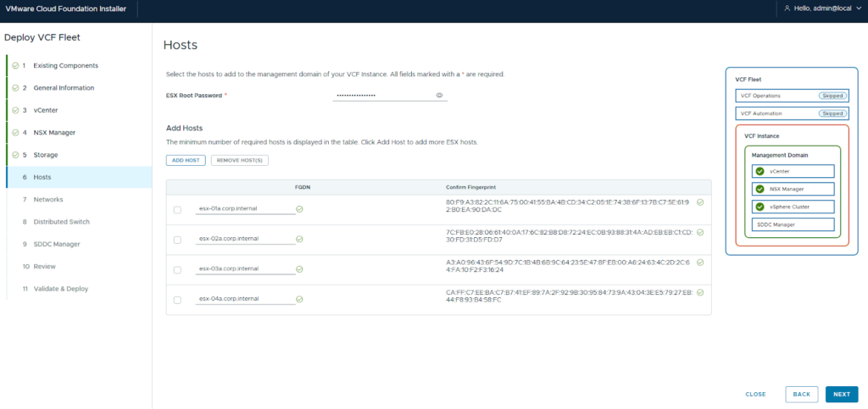Viewport: 868px width, 409px height.
Task: Click fingerprint confirmed check for esx-02a row
Action: point(699,232)
